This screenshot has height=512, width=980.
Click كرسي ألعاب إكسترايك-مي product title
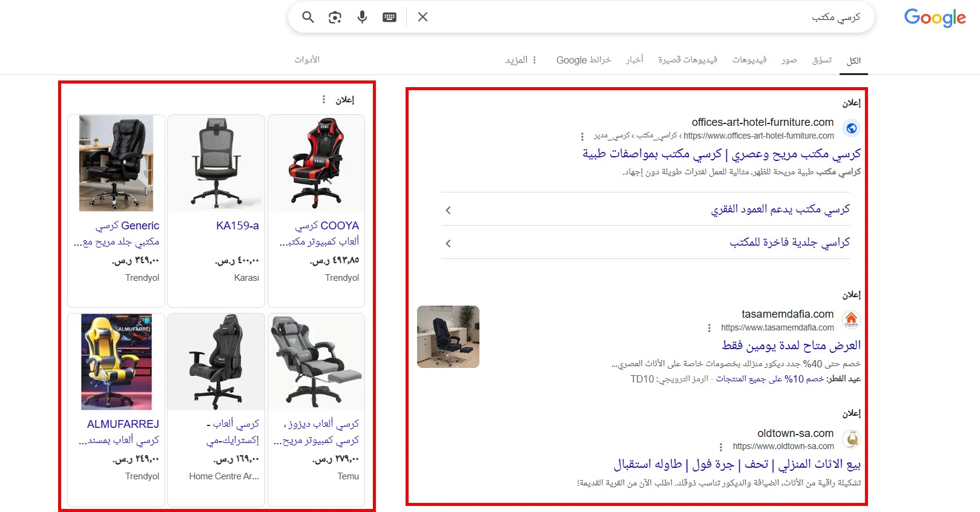(x=232, y=432)
